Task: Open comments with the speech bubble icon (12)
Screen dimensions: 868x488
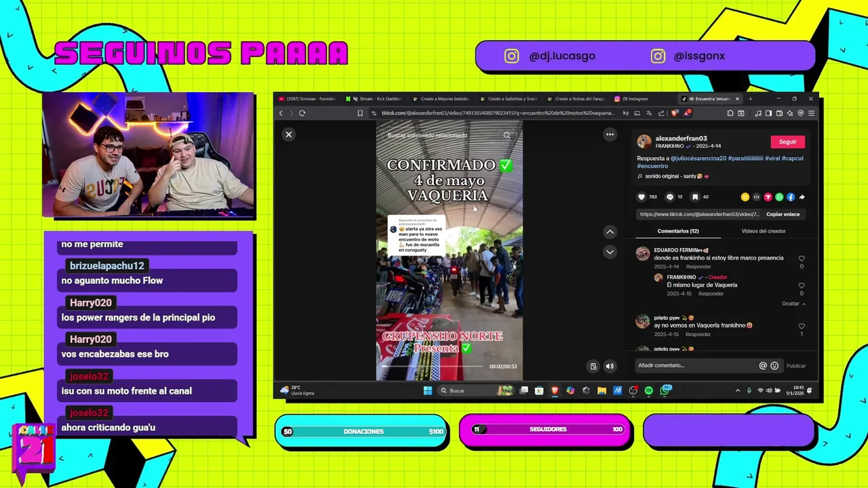Action: click(x=670, y=197)
